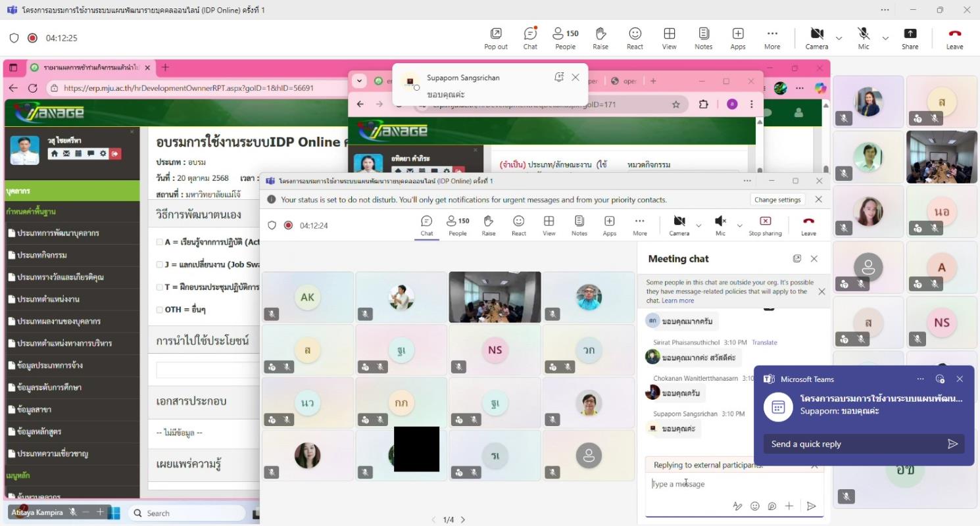Tick the OTH = อื่นๆ checkbox
Viewport: 980px width, 526px height.
tap(160, 310)
